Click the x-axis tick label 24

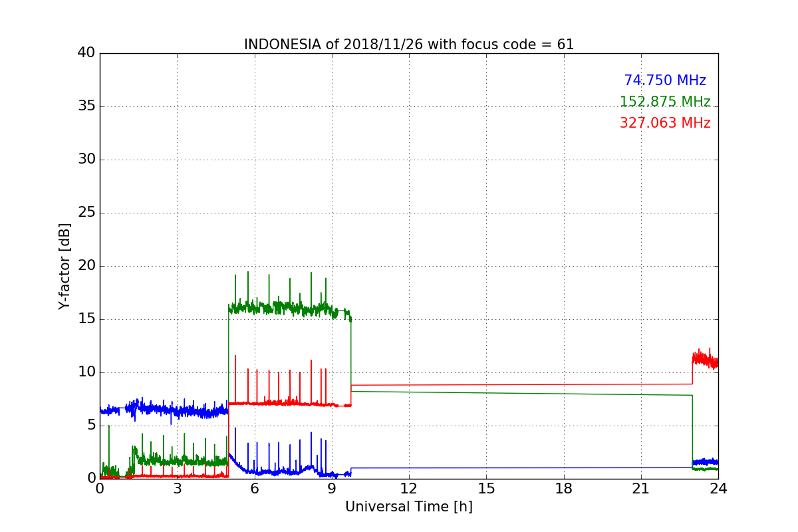click(718, 489)
